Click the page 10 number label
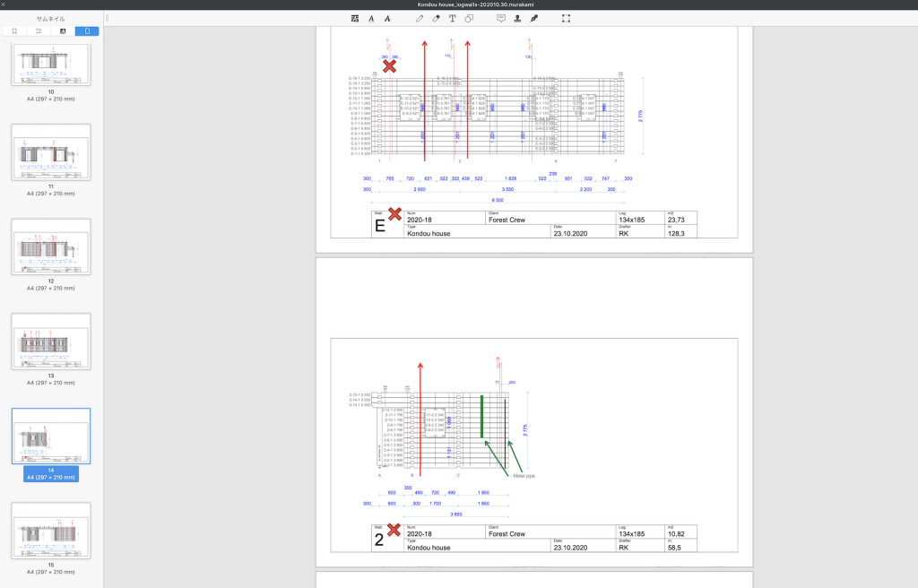918x588 pixels. [x=51, y=92]
